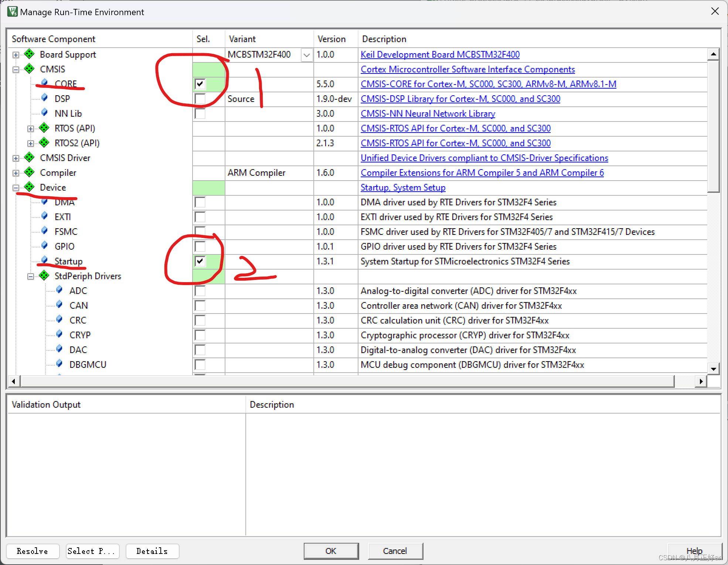Check the ADC driver checkbox

click(200, 291)
